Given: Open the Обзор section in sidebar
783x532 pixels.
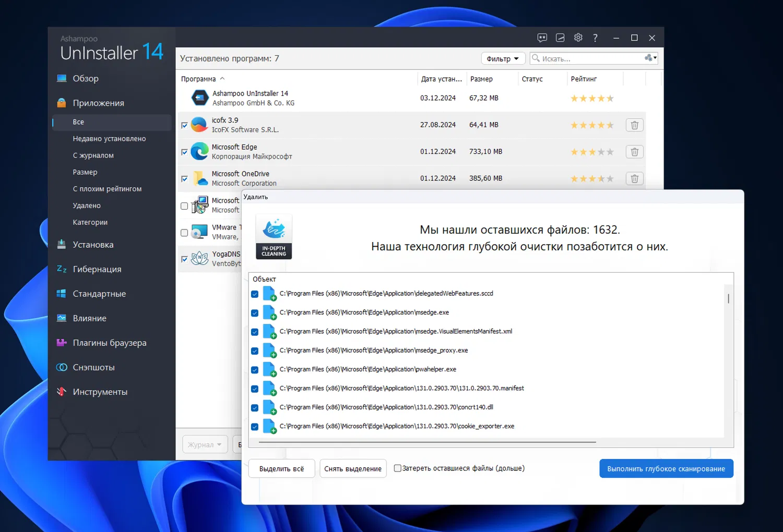Looking at the screenshot, I should coord(86,78).
